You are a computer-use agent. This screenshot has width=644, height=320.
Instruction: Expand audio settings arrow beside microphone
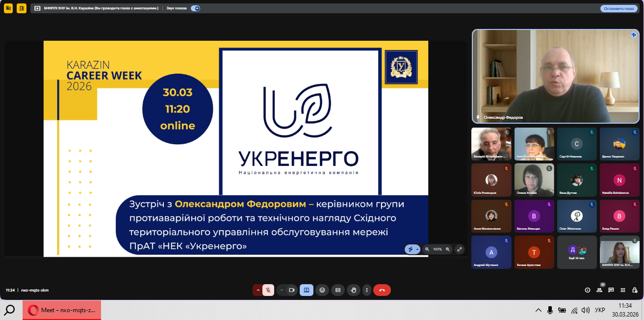point(258,290)
